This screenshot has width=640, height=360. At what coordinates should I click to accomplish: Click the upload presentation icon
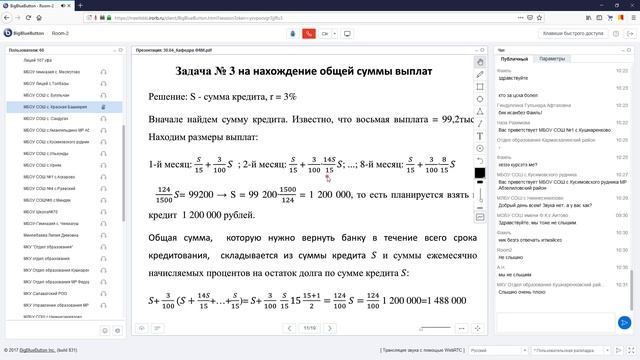point(142,328)
